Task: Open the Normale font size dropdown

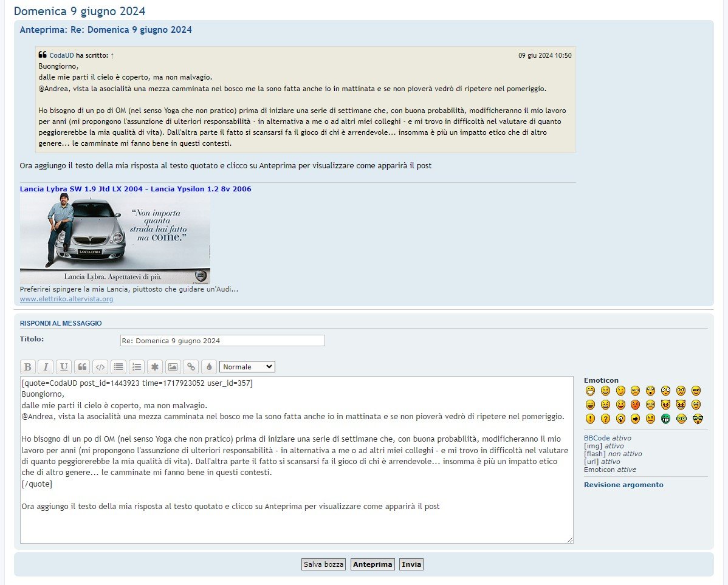Action: (247, 367)
